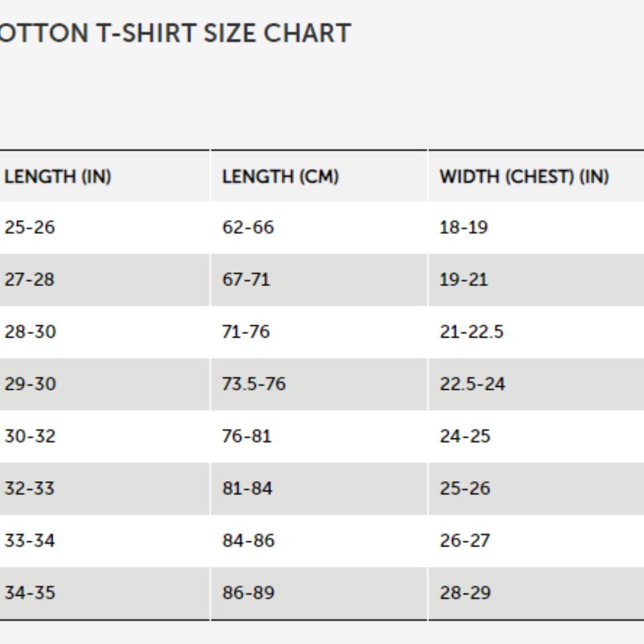This screenshot has width=644, height=644.
Task: Click the 27-28 length cell
Action: (104, 279)
